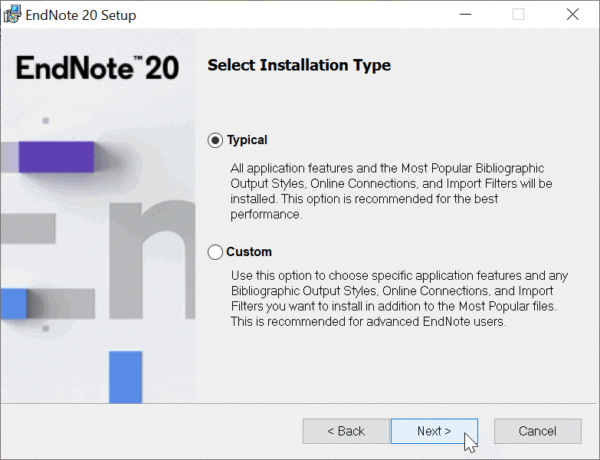Click the 'Typical' option label
The height and width of the screenshot is (460, 600).
[247, 140]
